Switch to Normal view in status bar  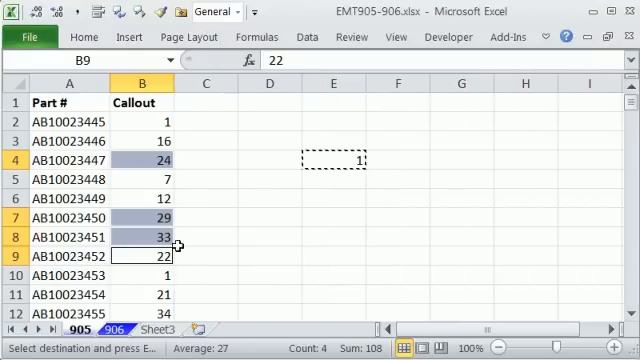[x=404, y=348]
